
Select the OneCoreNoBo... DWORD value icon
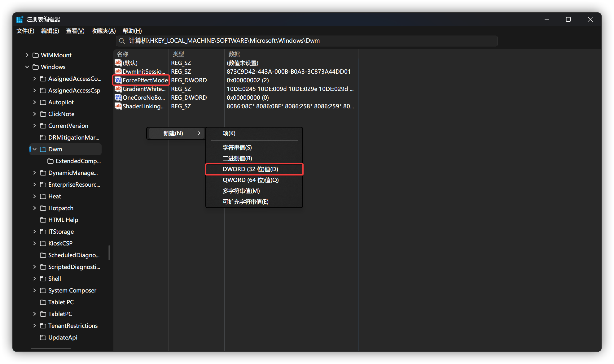pos(118,97)
